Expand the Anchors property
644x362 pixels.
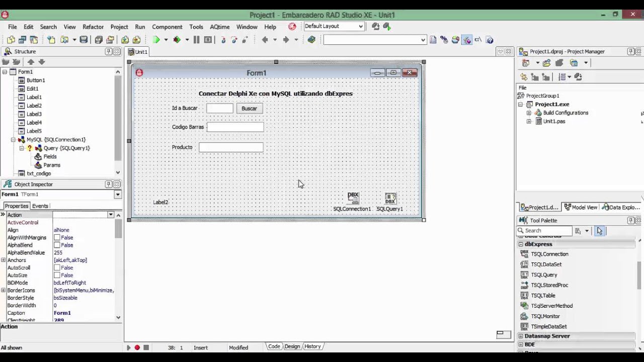tap(4, 260)
